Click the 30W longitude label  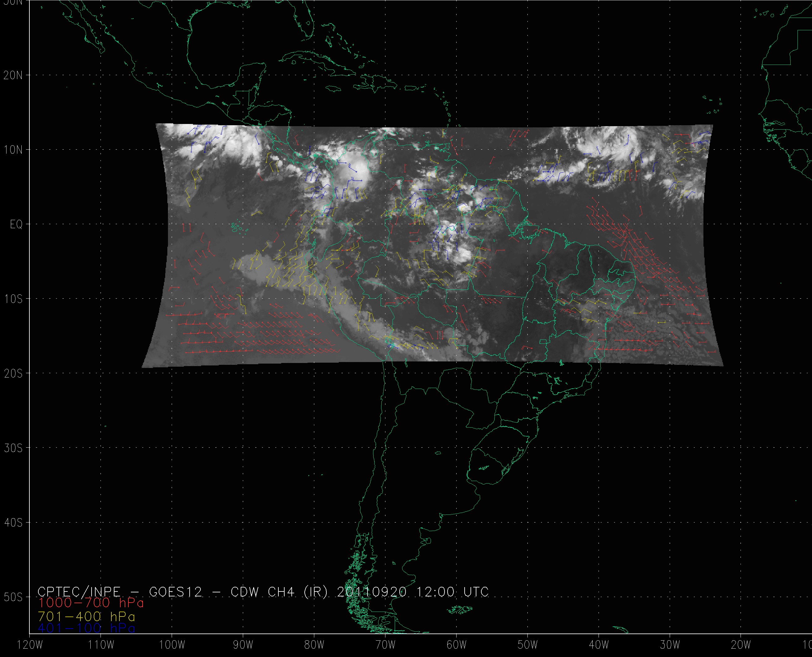[670, 645]
